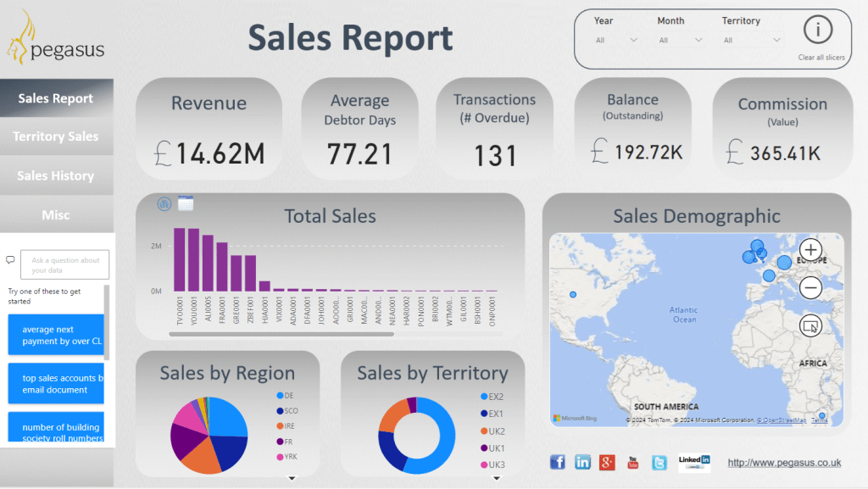Click the info icon above Clear all slicers
Viewport: 868px width, 489px height.
pos(817,31)
